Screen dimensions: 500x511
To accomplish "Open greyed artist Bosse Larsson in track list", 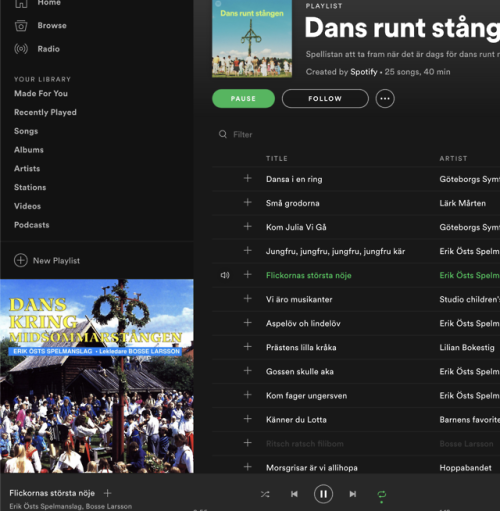I will coord(466,444).
